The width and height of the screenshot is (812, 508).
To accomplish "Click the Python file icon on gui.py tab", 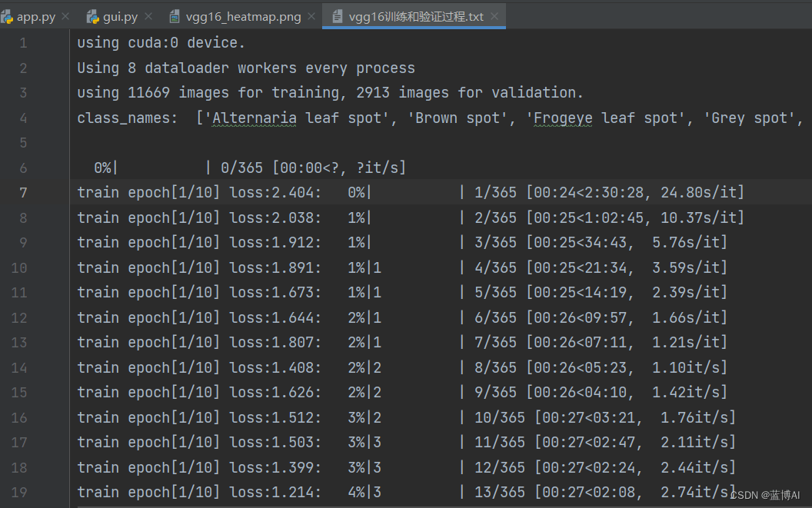I will tap(93, 17).
